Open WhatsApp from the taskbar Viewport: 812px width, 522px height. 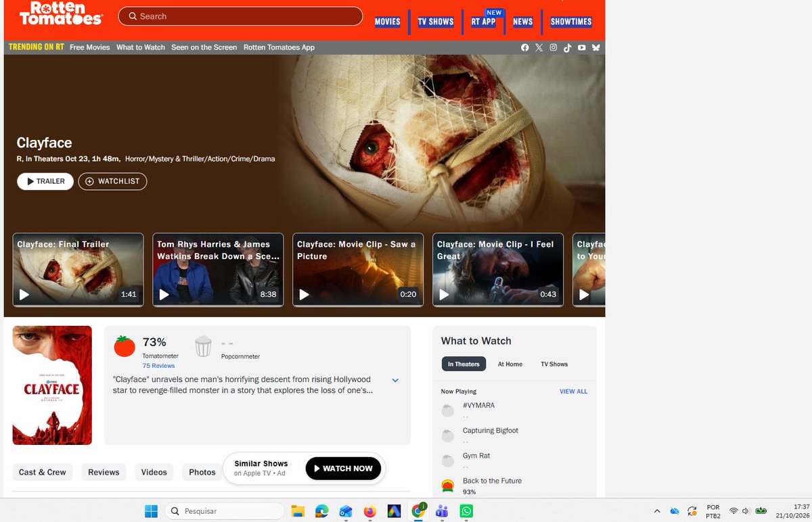pyautogui.click(x=466, y=511)
